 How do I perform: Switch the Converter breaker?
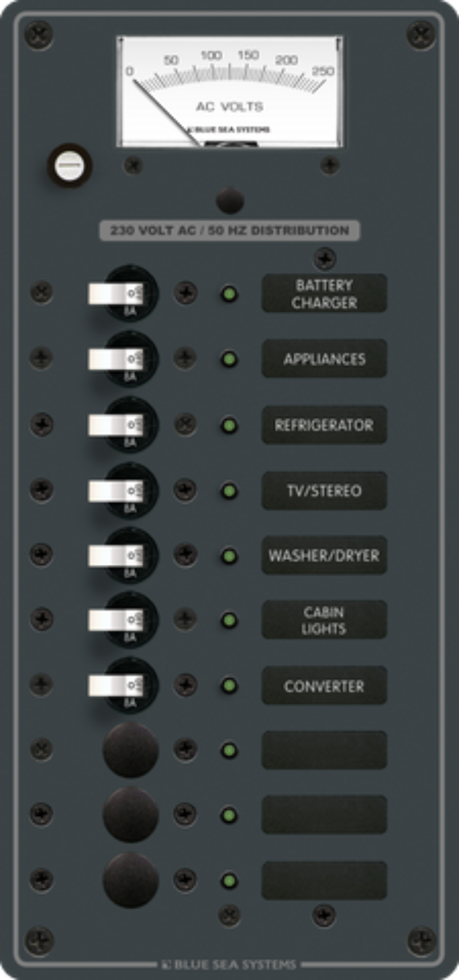click(116, 685)
